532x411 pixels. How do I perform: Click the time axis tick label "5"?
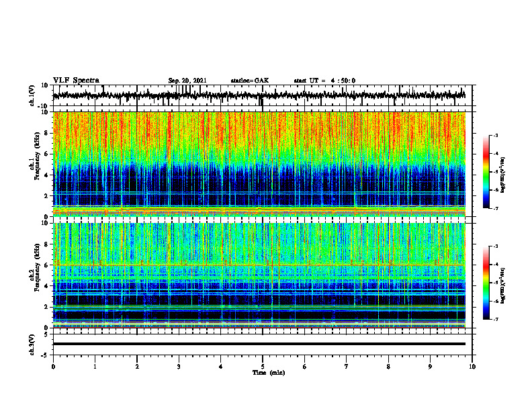263,367
